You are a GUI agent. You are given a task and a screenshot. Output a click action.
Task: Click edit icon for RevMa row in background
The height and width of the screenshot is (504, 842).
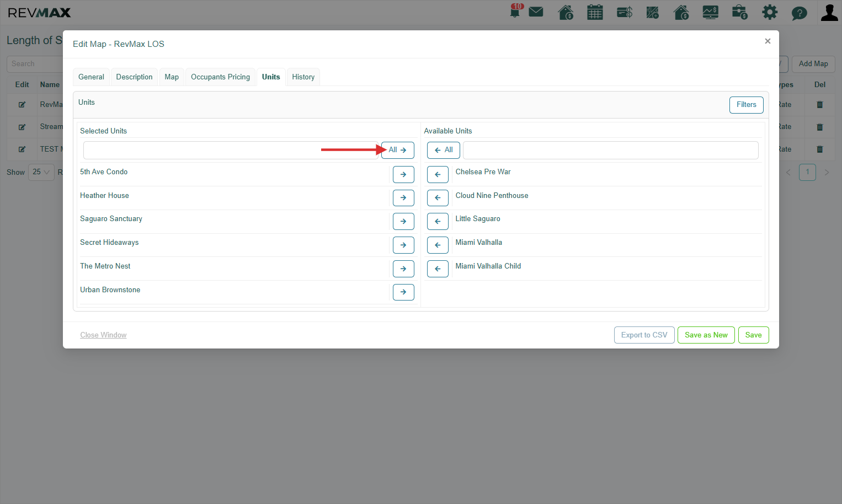tap(22, 105)
